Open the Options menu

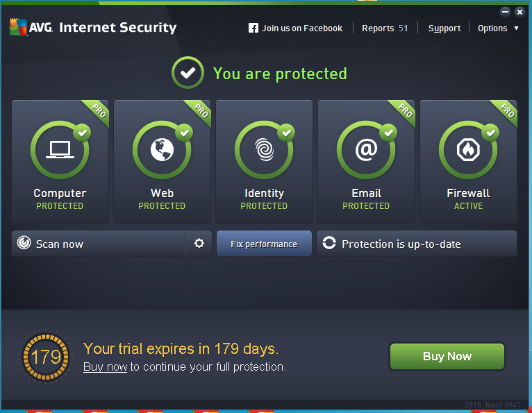492,28
